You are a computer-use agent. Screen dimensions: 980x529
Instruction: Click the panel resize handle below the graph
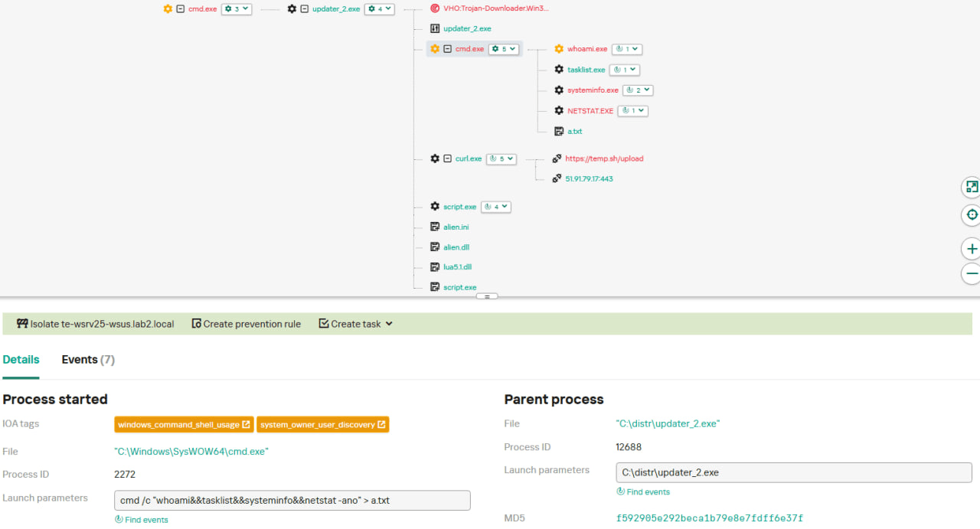pyautogui.click(x=487, y=296)
